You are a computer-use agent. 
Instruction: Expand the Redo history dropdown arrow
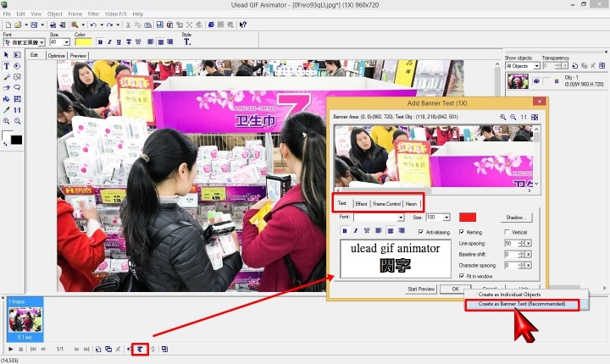click(118, 25)
